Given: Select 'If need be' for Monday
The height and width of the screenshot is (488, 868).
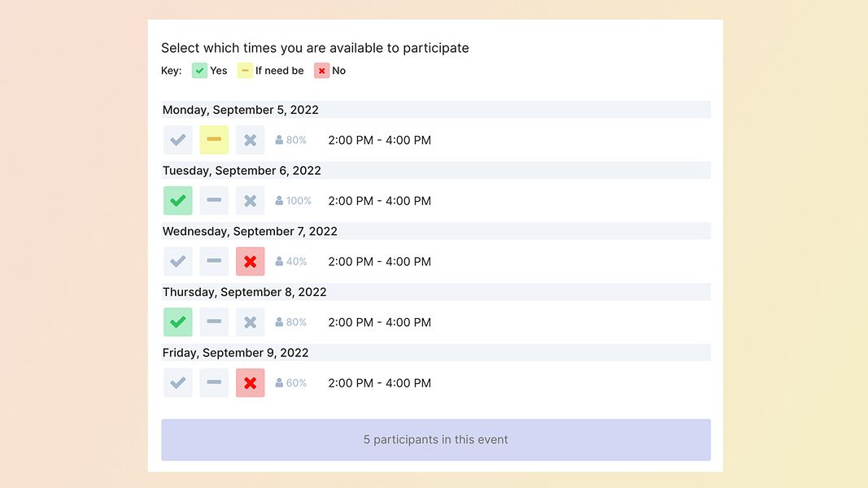Looking at the screenshot, I should 214,140.
